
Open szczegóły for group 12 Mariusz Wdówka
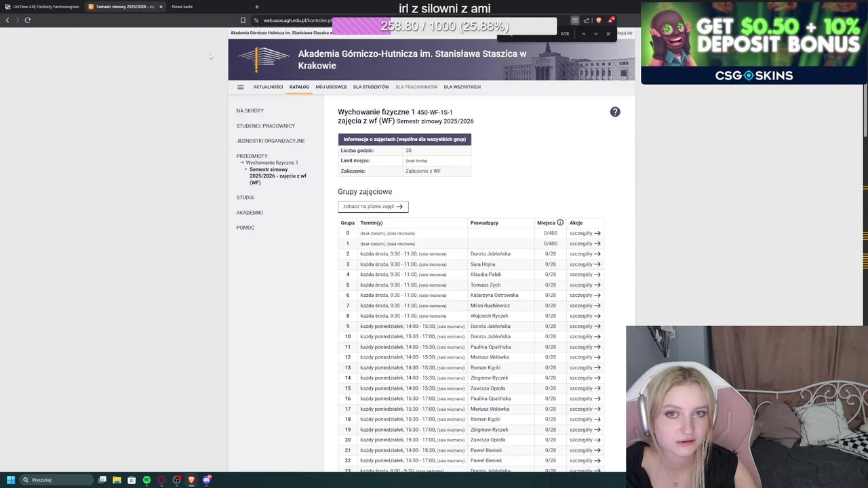(585, 357)
